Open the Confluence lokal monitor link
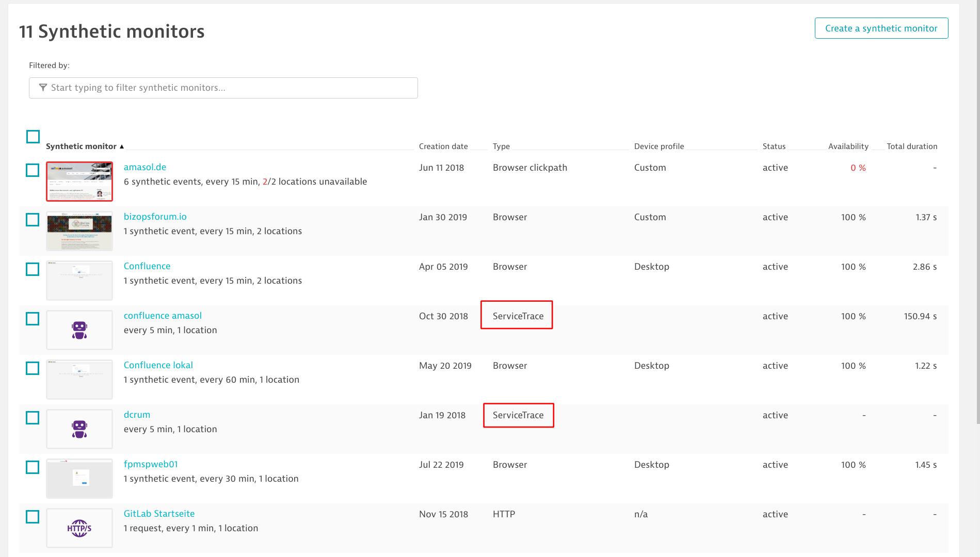The image size is (980, 557). 158,365
